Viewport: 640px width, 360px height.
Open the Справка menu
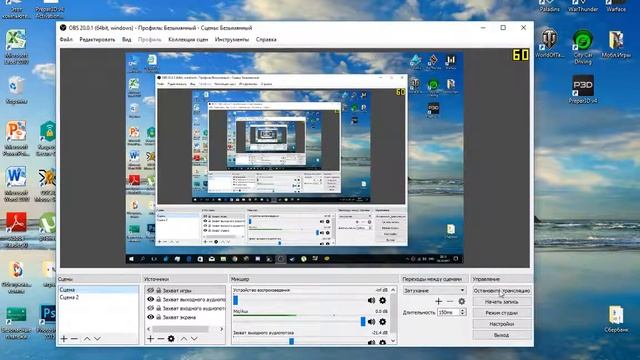266,40
